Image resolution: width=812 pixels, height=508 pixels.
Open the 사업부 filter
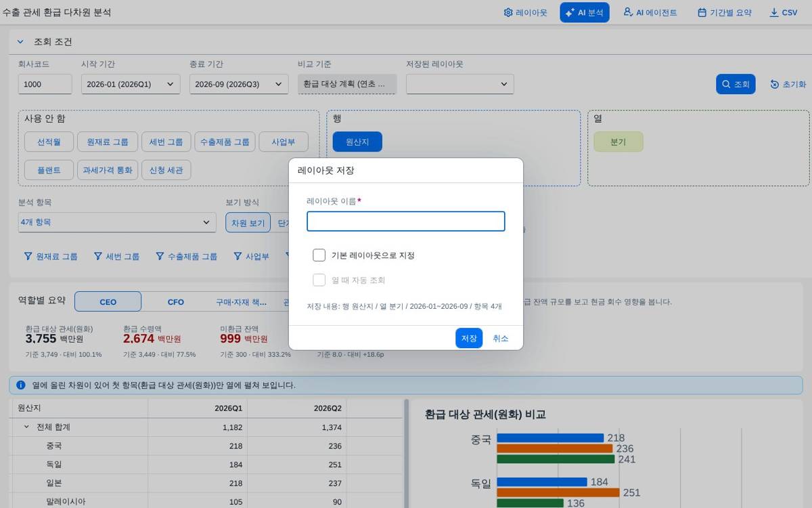click(251, 256)
